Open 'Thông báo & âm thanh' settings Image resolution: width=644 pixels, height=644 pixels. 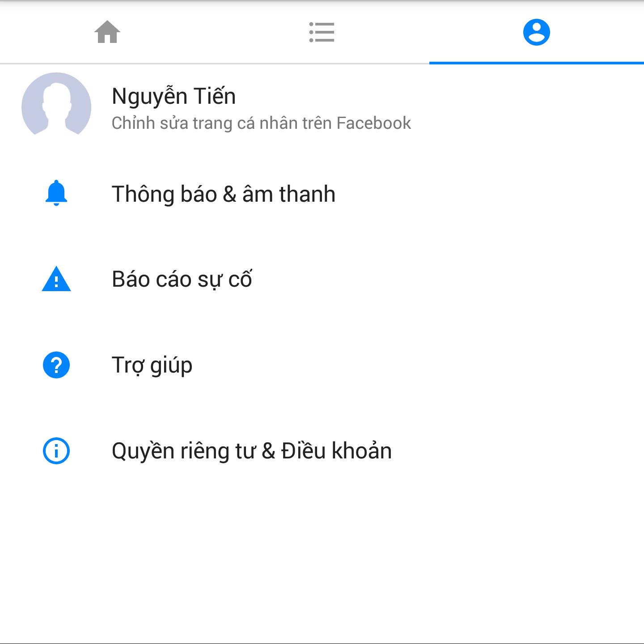223,194
